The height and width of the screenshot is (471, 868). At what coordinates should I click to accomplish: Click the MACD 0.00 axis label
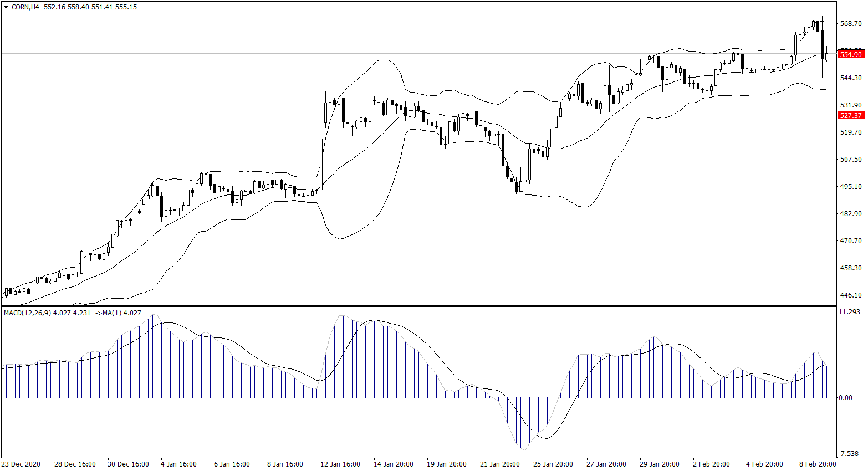tap(846, 398)
